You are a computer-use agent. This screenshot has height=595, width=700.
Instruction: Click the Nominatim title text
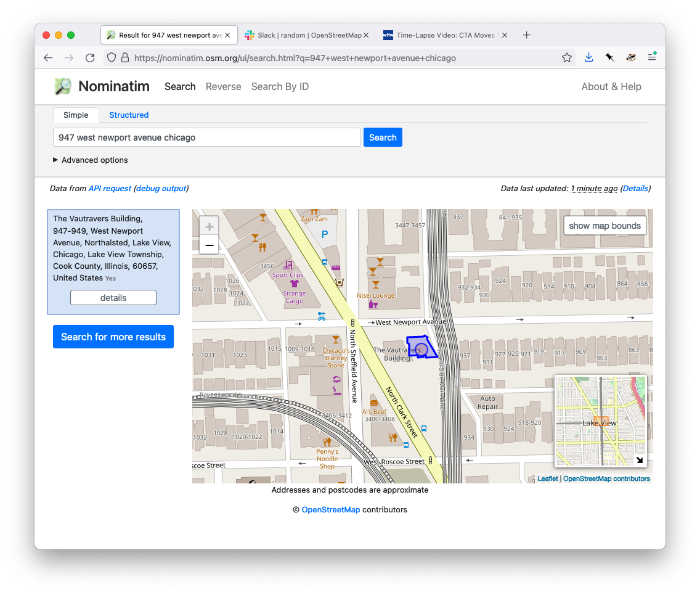coord(114,86)
